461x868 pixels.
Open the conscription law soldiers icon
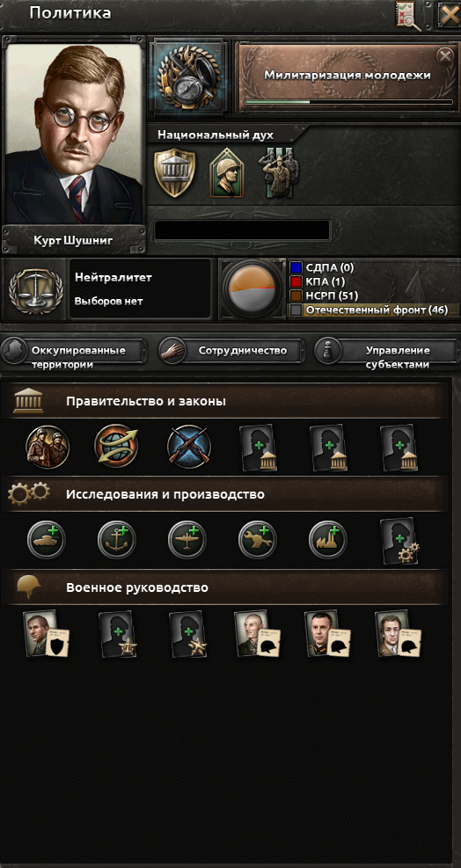(x=48, y=447)
